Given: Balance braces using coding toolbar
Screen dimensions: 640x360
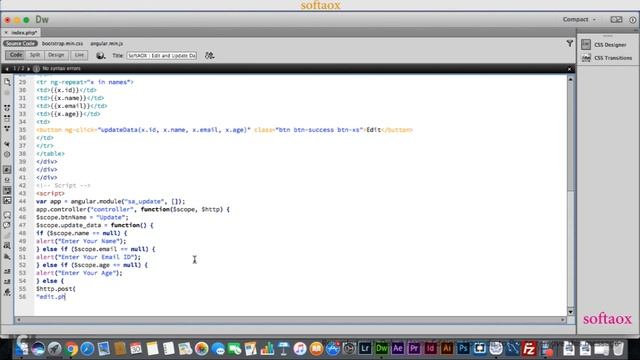Looking at the screenshot, I should pos(7,154).
